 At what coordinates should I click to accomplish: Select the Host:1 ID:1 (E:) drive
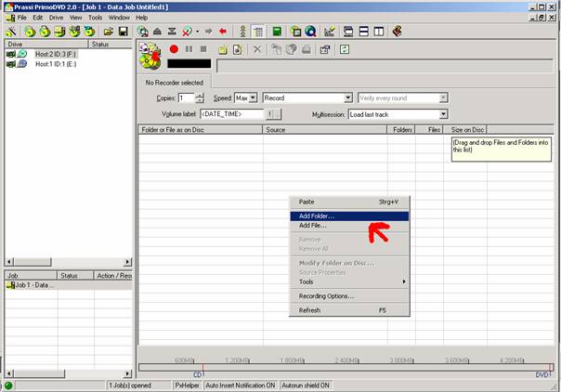(x=57, y=64)
